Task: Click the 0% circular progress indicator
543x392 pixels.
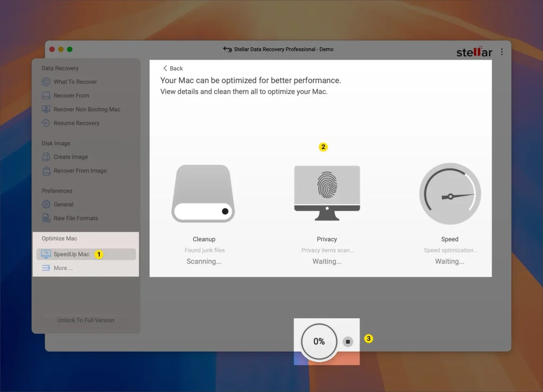Action: click(x=318, y=342)
